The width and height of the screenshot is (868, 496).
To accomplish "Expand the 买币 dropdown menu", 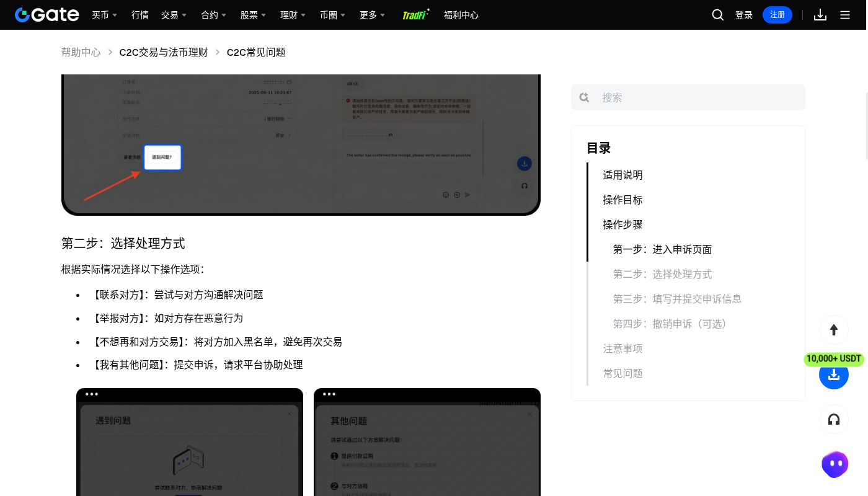I will click(x=104, y=15).
